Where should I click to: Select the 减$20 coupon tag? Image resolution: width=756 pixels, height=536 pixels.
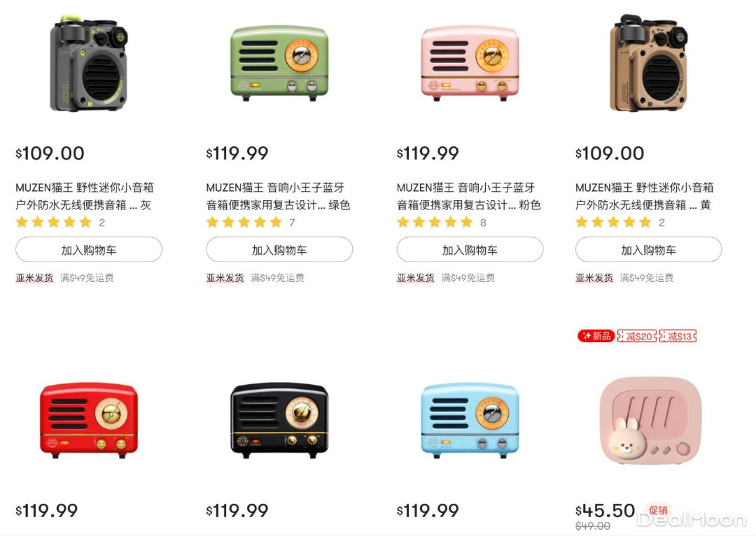637,336
